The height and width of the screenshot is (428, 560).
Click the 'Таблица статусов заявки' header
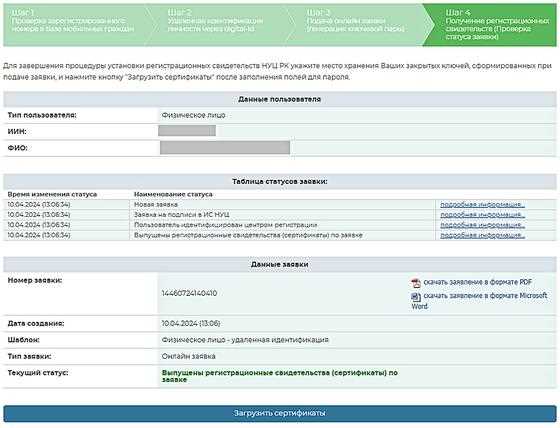coord(280,181)
